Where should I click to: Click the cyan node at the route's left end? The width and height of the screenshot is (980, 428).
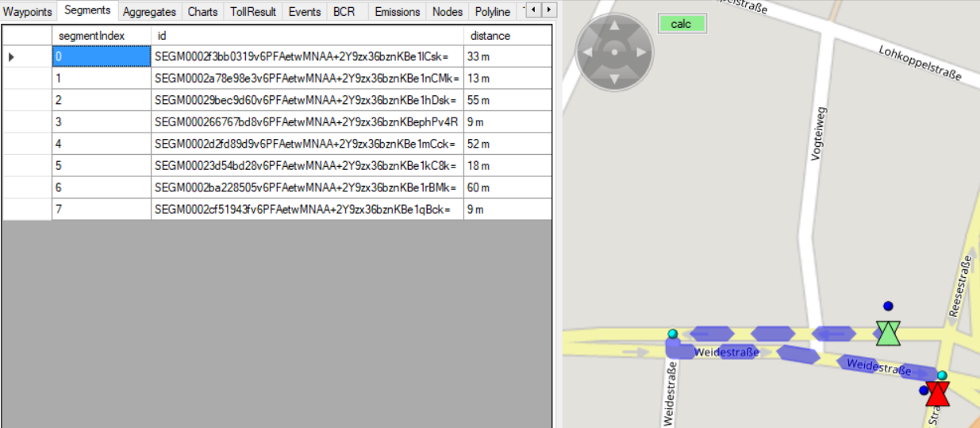pyautogui.click(x=673, y=334)
